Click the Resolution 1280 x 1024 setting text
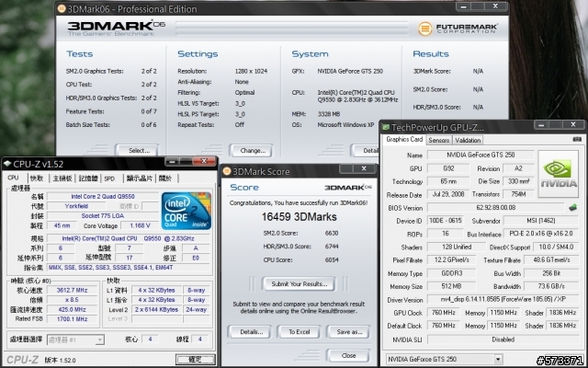The width and height of the screenshot is (588, 368). point(251,71)
